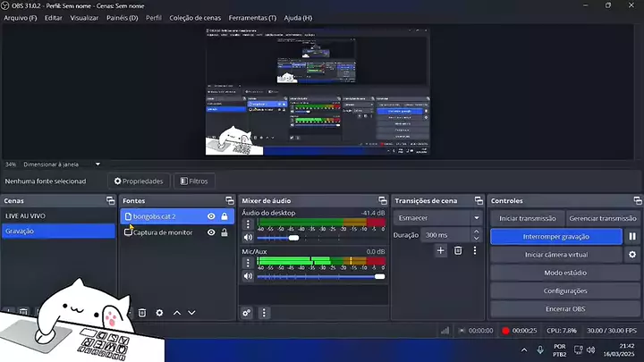
Task: Mute the Áudio do desktop speaker icon
Action: pyautogui.click(x=248, y=238)
